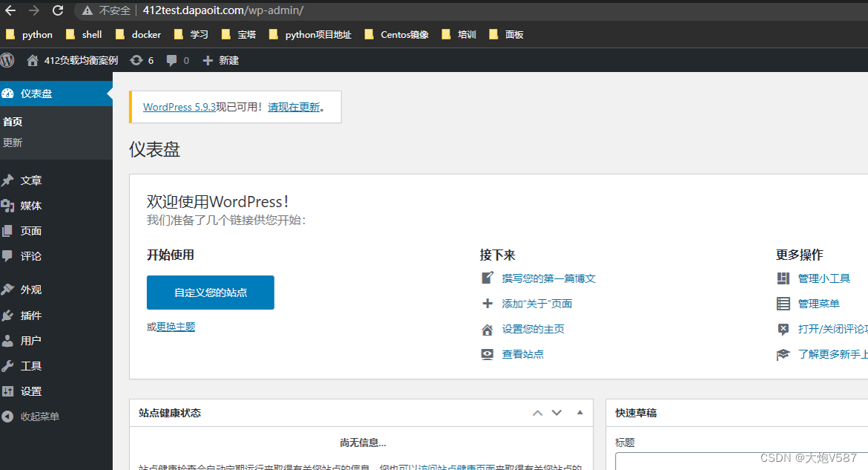Click the 插件 plugin icon
868x470 pixels.
point(7,316)
